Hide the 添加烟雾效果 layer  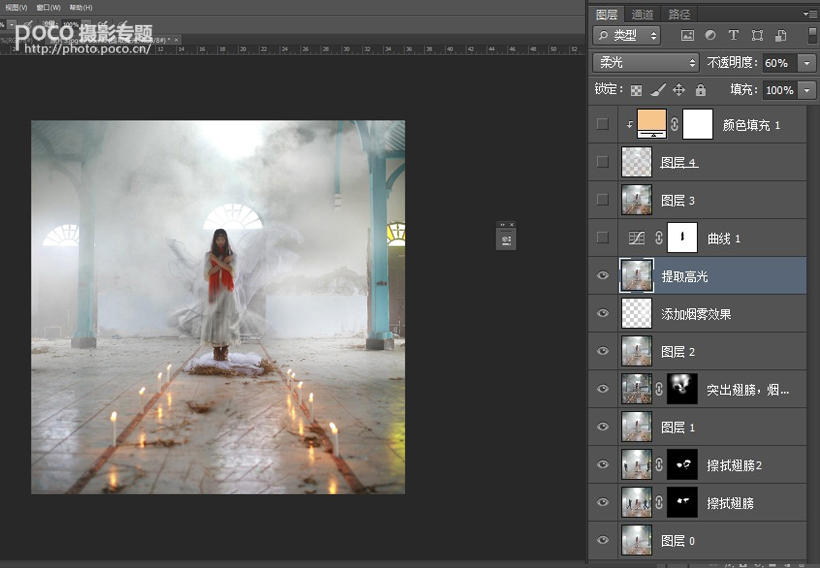tap(602, 313)
